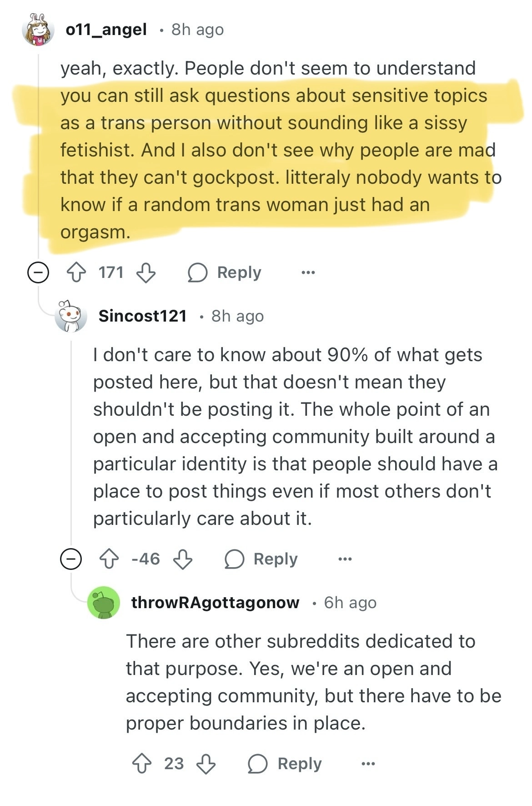
Task: Open more options for o11_angel's comment
Action: [308, 273]
